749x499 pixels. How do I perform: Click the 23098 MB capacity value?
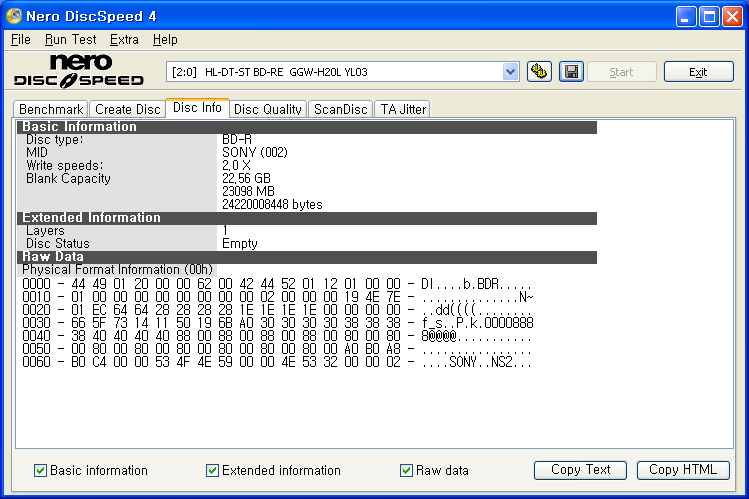pyautogui.click(x=248, y=191)
